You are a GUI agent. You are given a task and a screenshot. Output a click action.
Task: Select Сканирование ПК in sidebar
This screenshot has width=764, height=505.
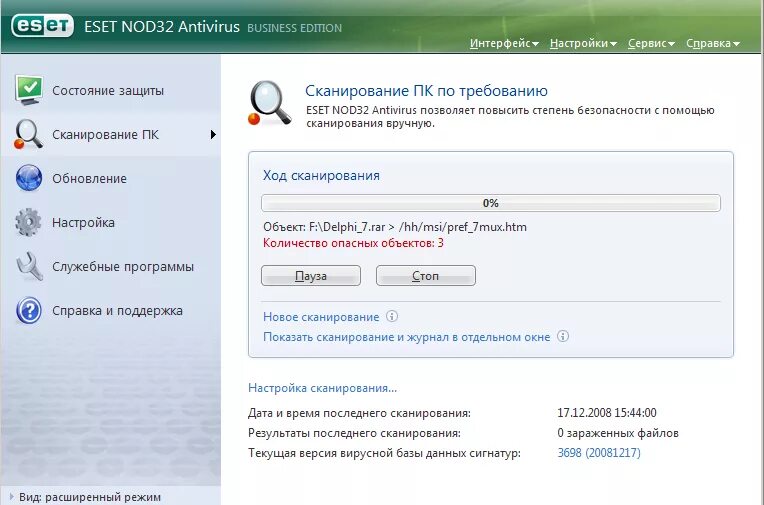pos(105,135)
